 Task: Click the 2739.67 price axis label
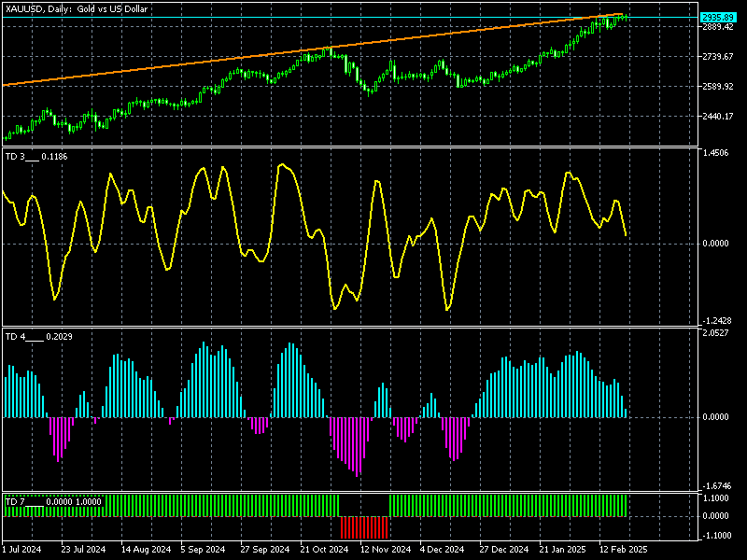click(718, 57)
